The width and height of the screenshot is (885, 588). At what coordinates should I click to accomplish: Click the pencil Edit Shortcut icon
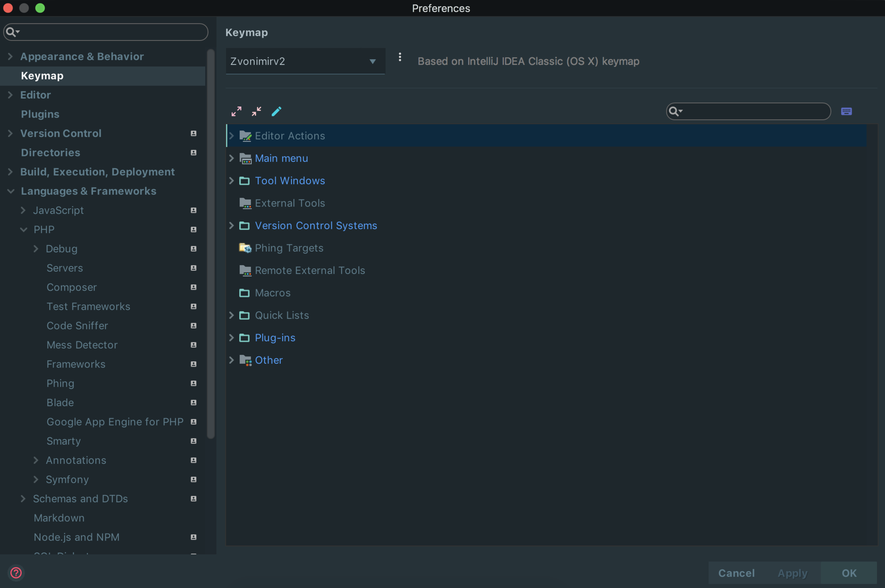coord(276,112)
